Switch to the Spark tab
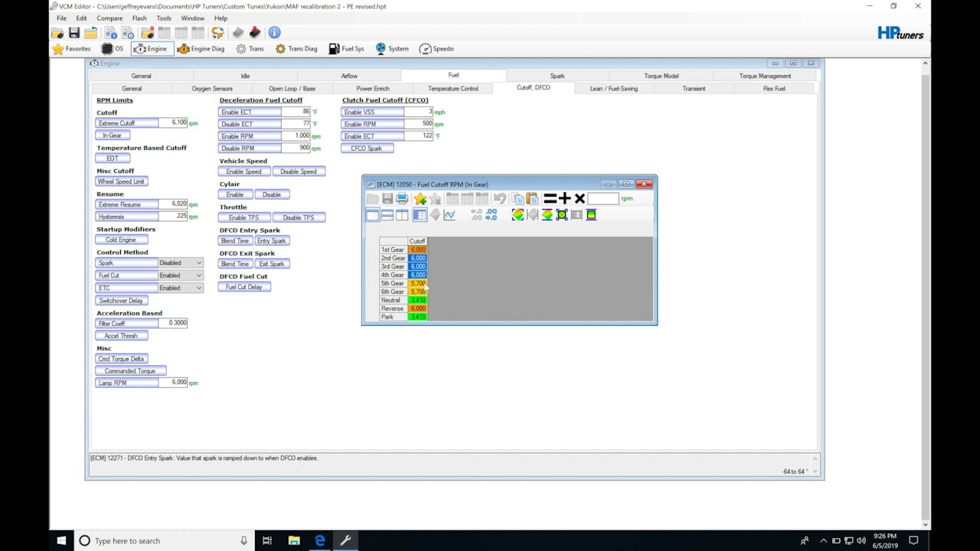The width and height of the screenshot is (980, 551). click(557, 76)
